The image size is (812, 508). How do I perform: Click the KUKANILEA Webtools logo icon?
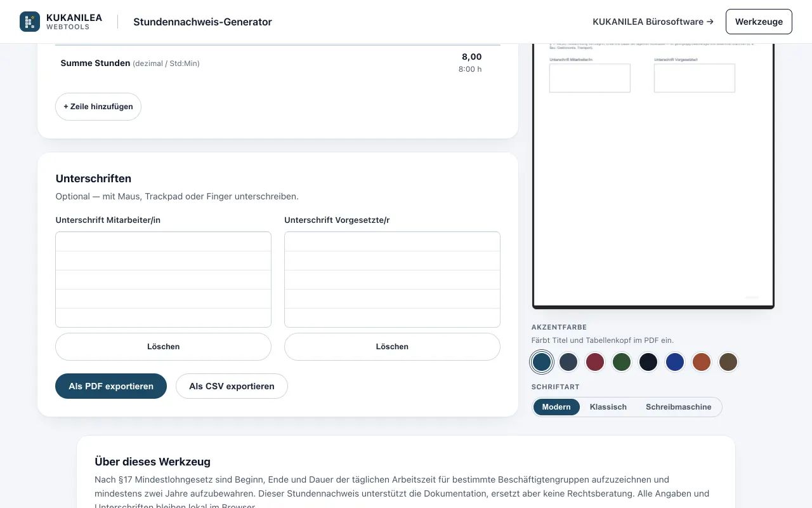(x=30, y=22)
